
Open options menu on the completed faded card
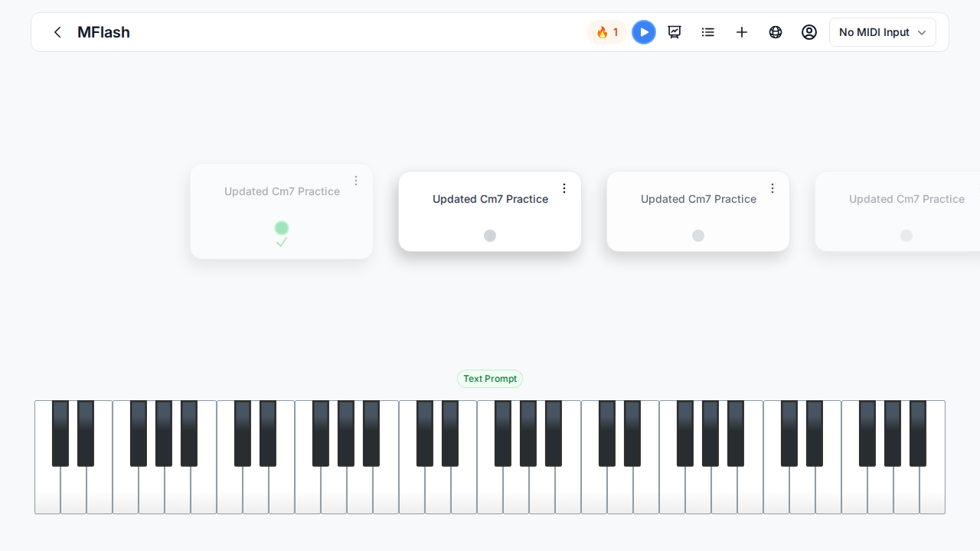click(x=356, y=181)
